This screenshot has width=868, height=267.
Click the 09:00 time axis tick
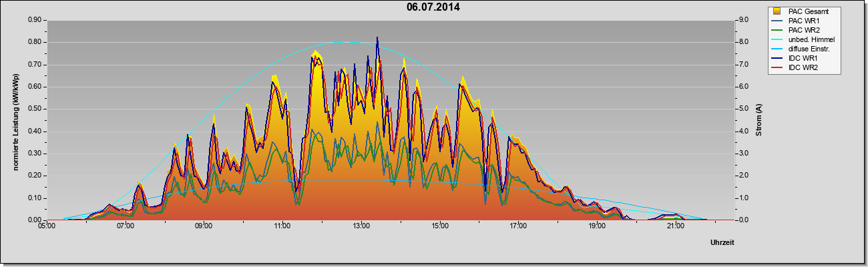pyautogui.click(x=204, y=227)
